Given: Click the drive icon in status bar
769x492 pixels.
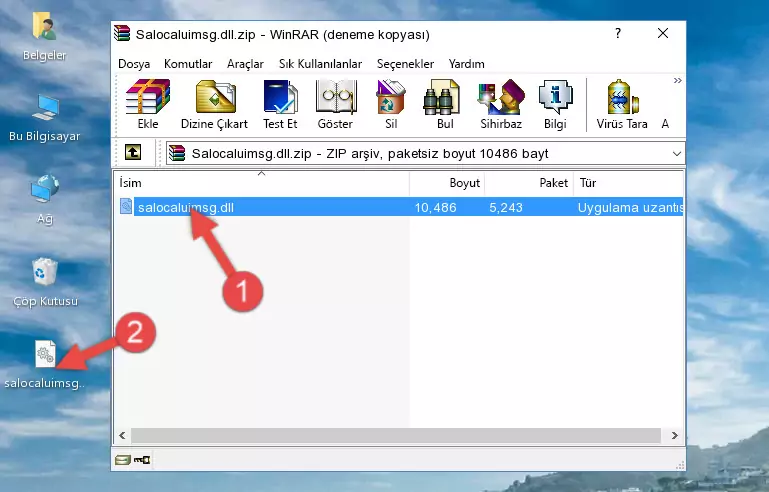Looking at the screenshot, I should [x=123, y=460].
